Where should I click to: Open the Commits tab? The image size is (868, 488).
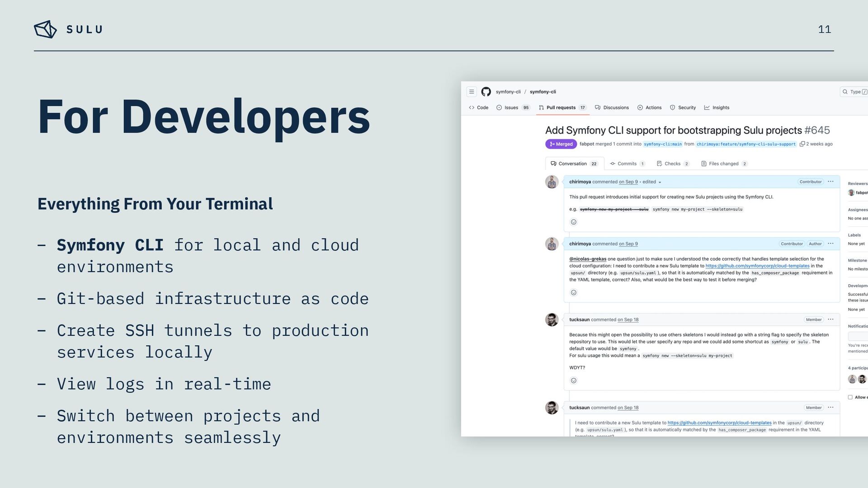click(x=627, y=164)
